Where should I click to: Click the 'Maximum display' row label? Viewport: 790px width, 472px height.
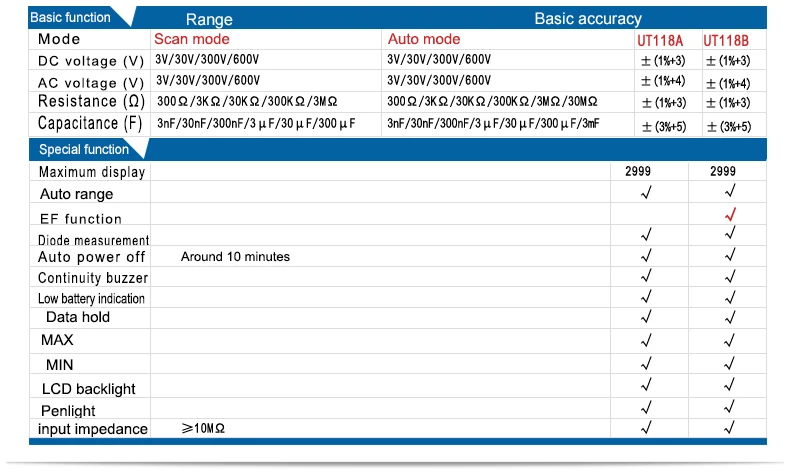[92, 172]
